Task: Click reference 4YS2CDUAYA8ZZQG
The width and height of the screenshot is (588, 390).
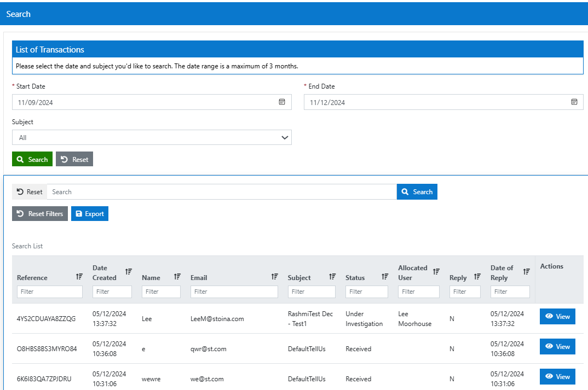Action: click(46, 319)
